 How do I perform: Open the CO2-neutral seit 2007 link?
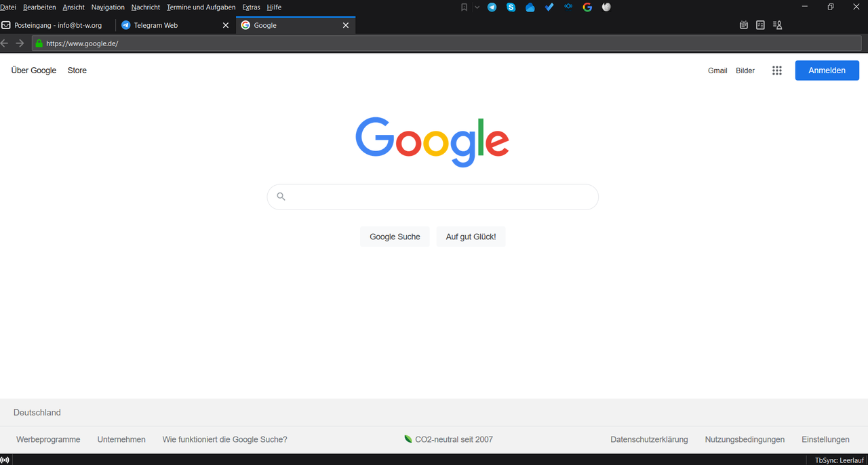[449, 439]
